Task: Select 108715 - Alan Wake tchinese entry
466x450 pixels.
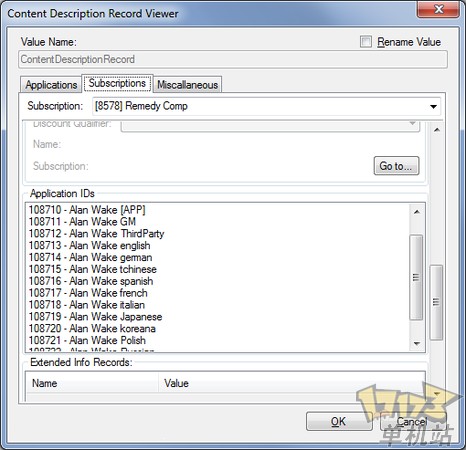Action: click(x=93, y=269)
